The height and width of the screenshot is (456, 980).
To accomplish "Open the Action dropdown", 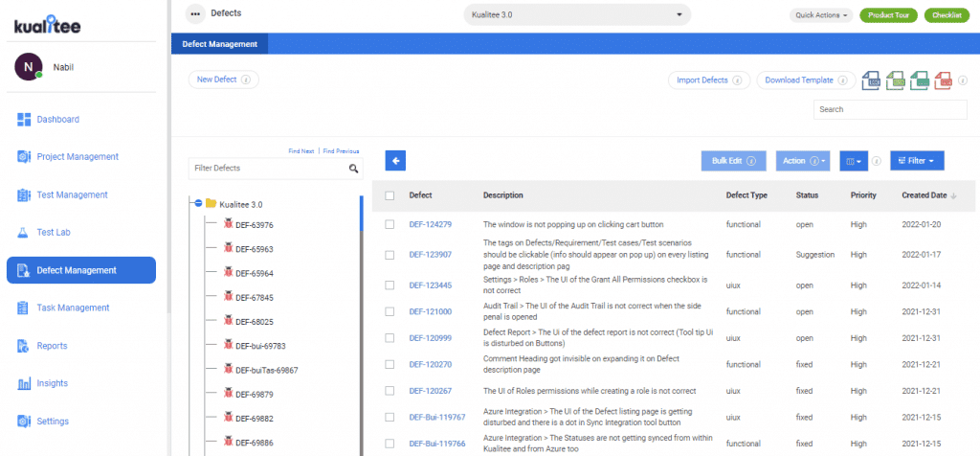I will click(x=803, y=161).
